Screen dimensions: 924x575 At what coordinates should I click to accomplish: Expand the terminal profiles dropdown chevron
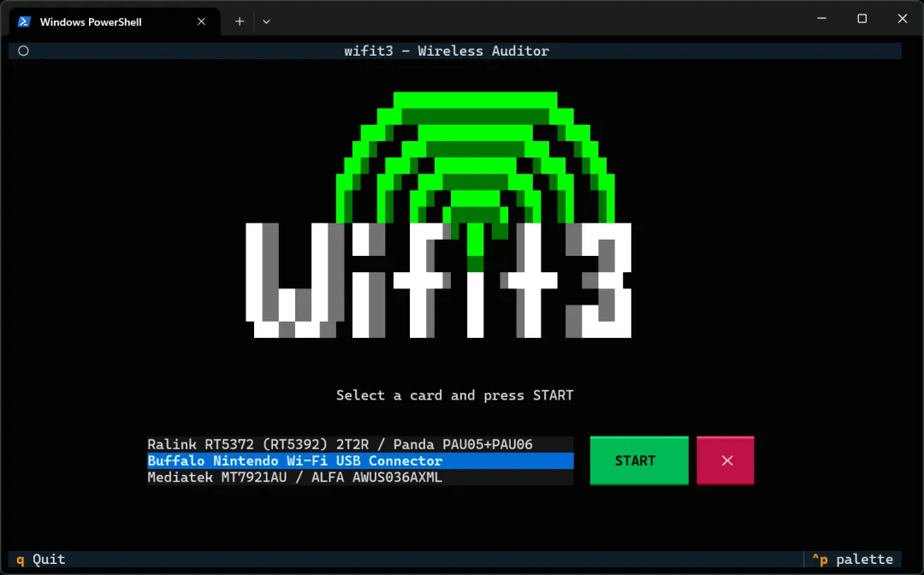pyautogui.click(x=266, y=21)
